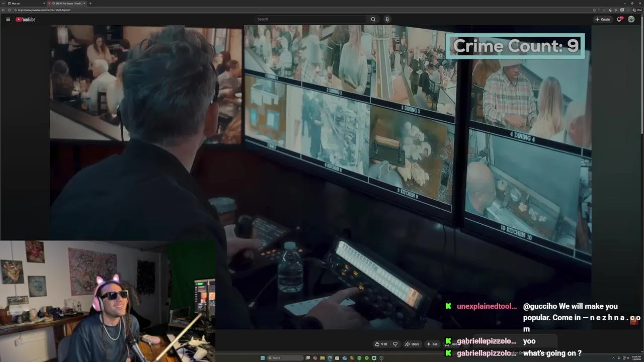Start voice search with microphone icon
Screen dimensions: 644x362
pos(387,19)
